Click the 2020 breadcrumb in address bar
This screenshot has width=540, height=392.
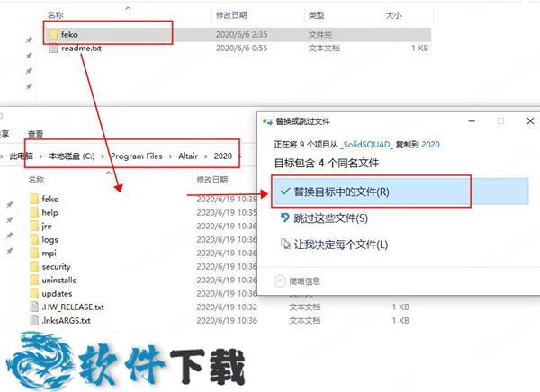(x=223, y=156)
